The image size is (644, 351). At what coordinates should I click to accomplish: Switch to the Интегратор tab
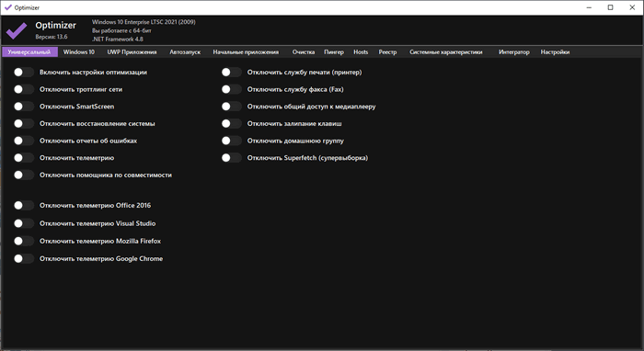513,52
